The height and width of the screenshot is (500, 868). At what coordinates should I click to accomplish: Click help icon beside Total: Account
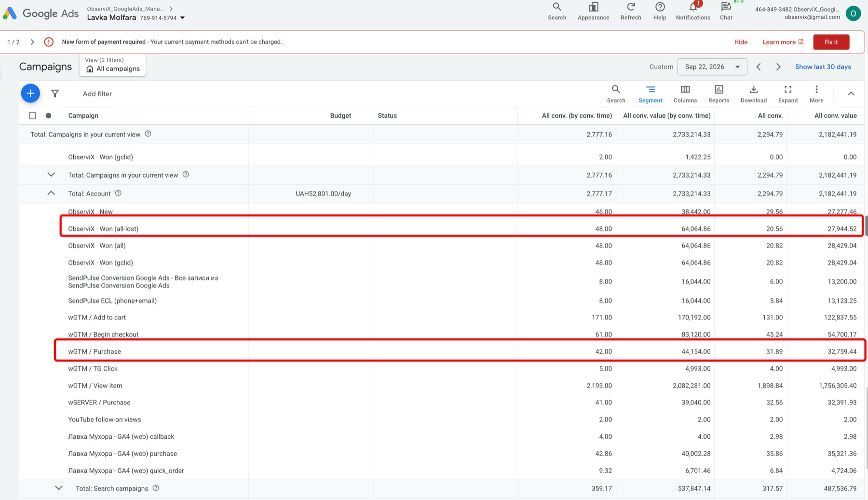pyautogui.click(x=118, y=193)
